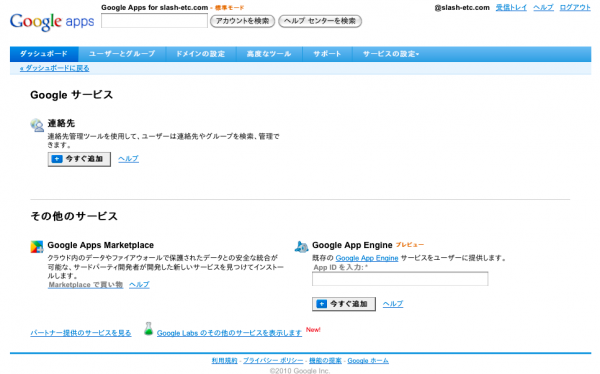Click the Google apps logo
Screen dimensions: 600x374
[x=52, y=22]
